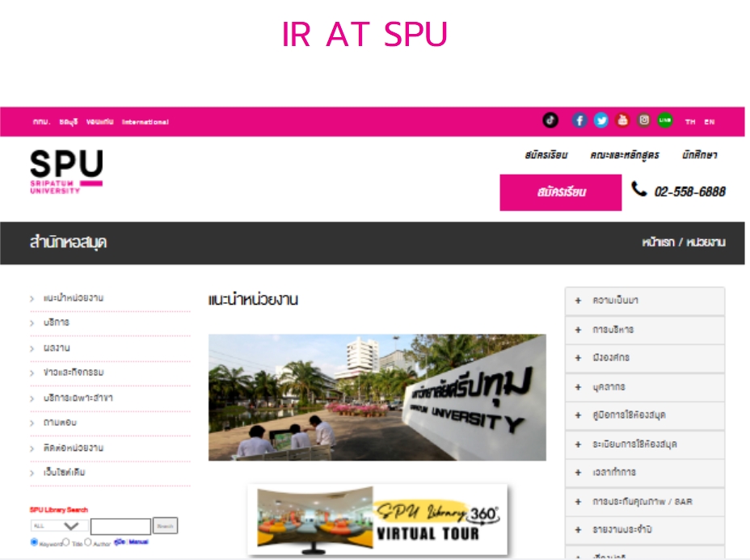
Task: Click หน่วยงาน in the breadcrumb
Action: pyautogui.click(x=706, y=242)
